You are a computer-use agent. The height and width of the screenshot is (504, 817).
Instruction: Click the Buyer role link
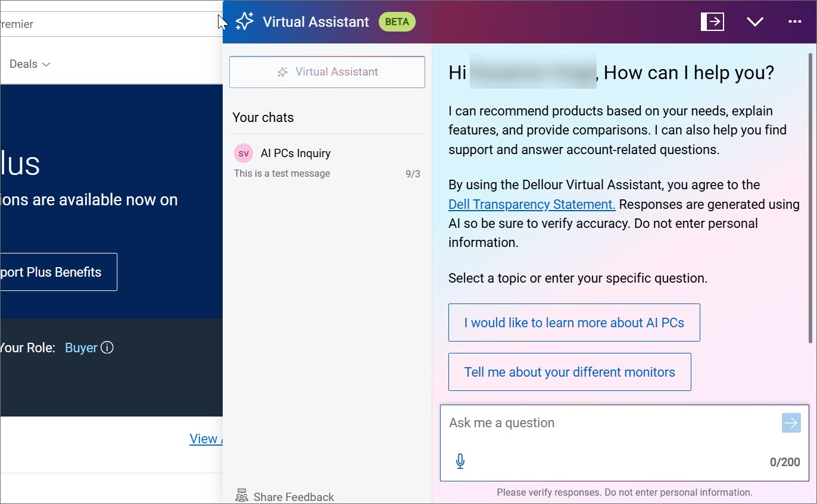coord(81,348)
